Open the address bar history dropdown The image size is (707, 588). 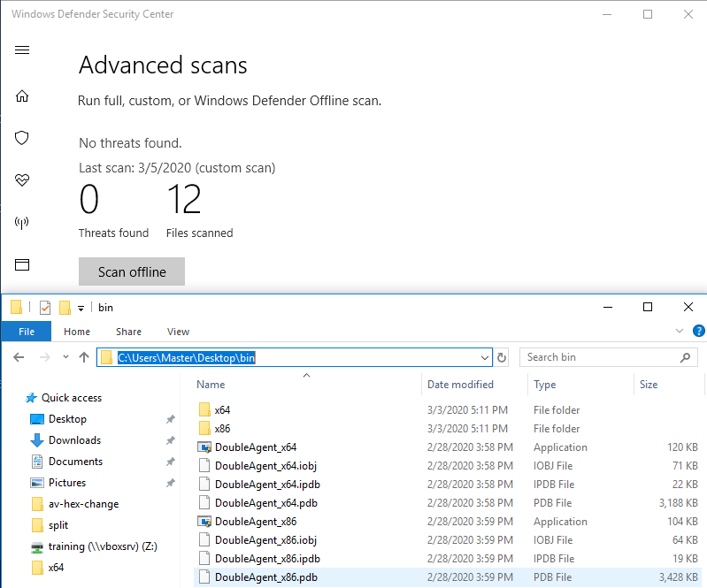(484, 358)
